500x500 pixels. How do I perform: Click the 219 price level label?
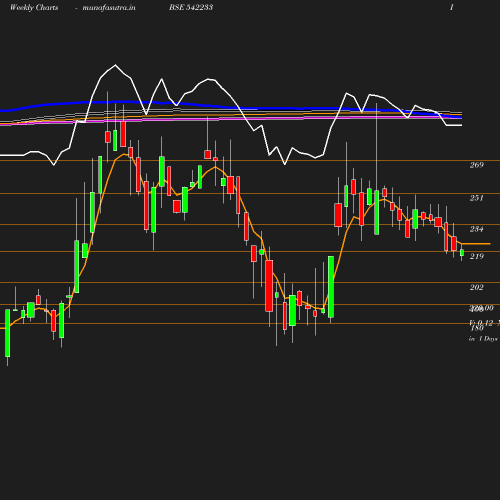click(x=477, y=256)
